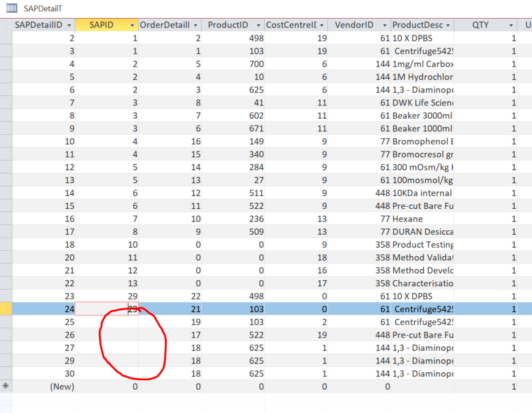
Task: Open the OrderDetailID column filter dropdown
Action: [x=196, y=25]
